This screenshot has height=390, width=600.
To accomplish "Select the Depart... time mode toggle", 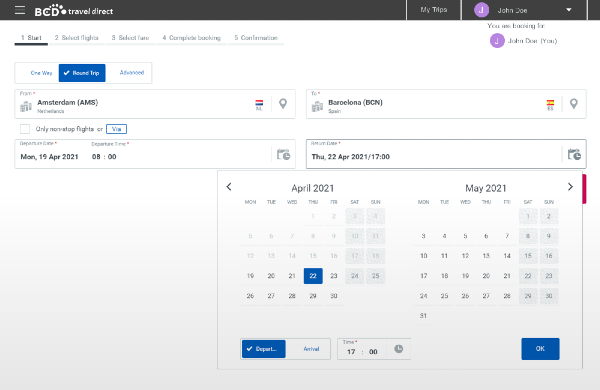I will [264, 349].
